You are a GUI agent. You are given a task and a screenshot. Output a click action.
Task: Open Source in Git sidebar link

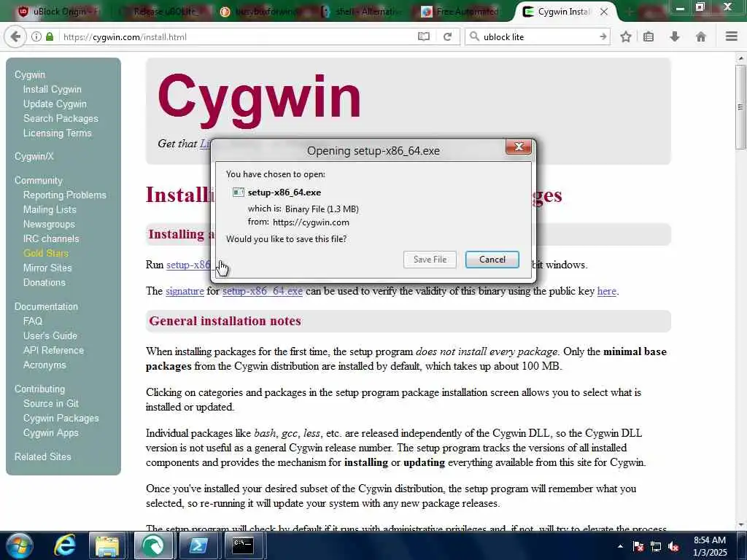pyautogui.click(x=51, y=404)
